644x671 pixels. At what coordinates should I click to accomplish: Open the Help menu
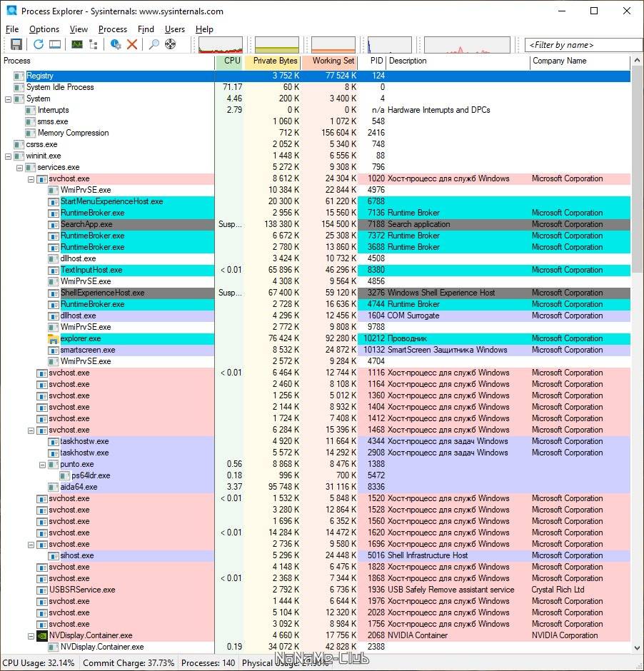tap(204, 29)
